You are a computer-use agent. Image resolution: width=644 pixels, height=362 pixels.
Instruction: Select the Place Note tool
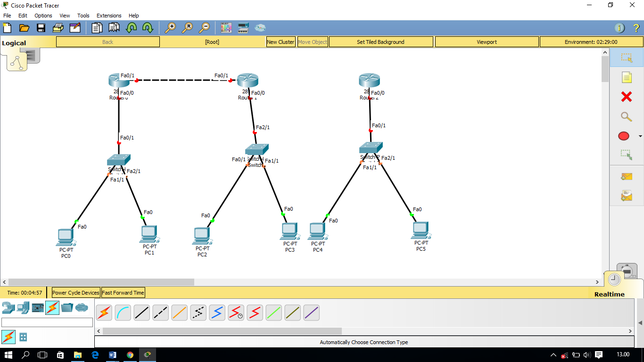point(626,77)
